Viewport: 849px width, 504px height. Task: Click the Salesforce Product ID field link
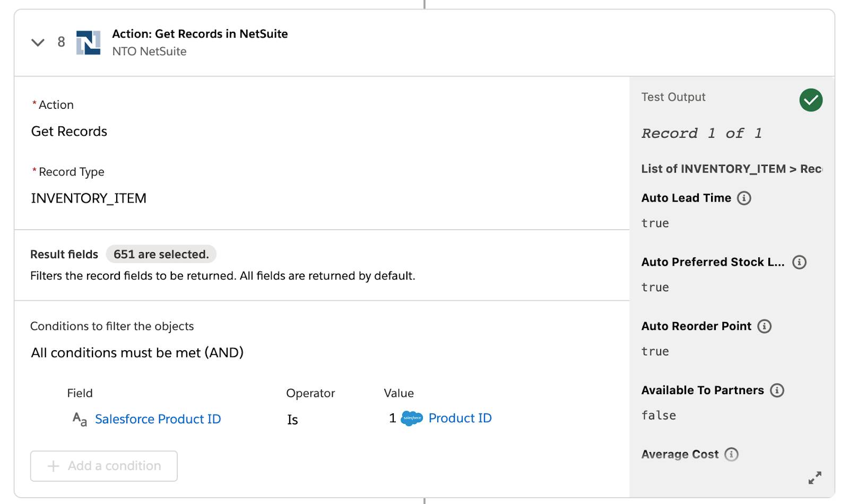click(x=158, y=419)
